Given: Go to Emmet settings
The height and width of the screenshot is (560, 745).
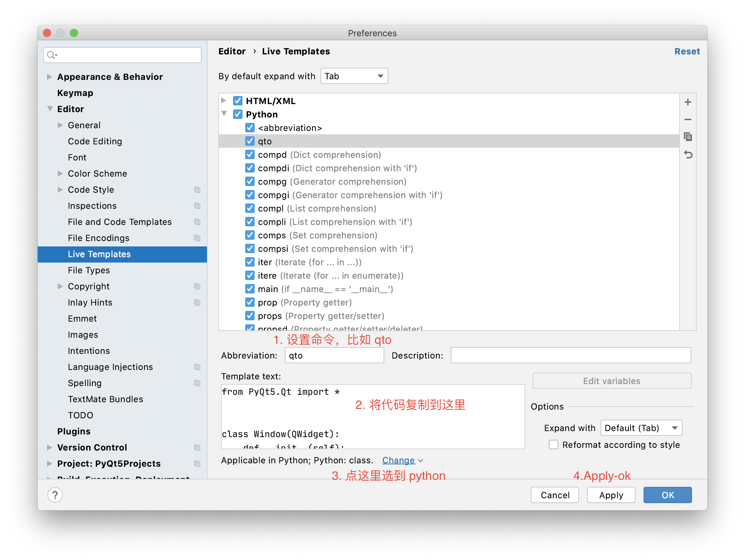Looking at the screenshot, I should pos(82,319).
